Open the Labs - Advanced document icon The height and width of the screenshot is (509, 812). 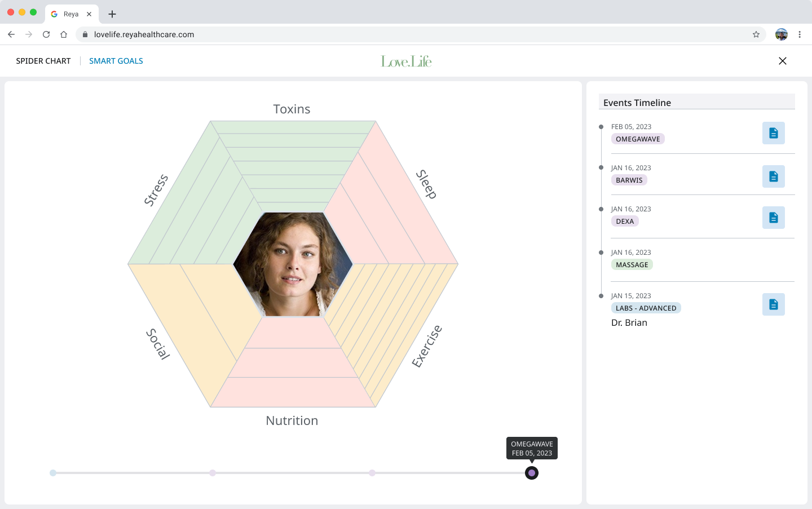point(773,304)
